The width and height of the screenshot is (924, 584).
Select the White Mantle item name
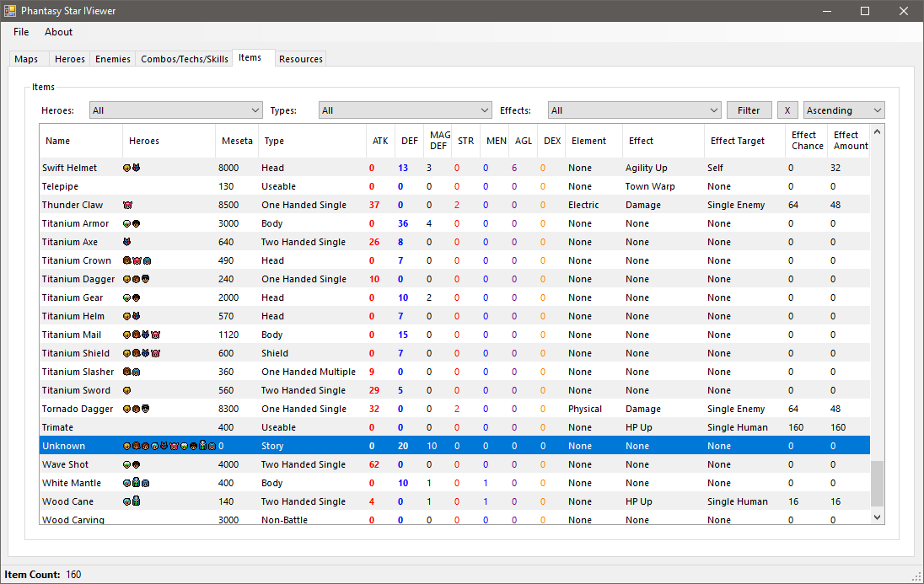(72, 484)
